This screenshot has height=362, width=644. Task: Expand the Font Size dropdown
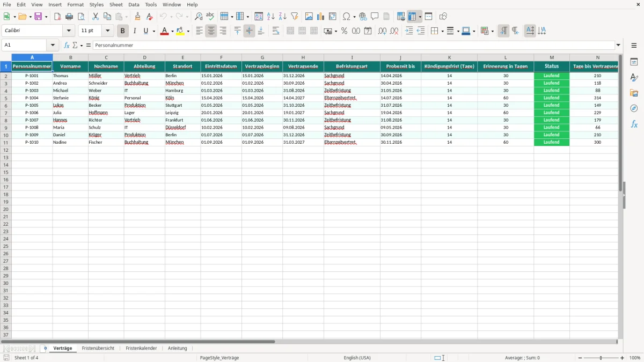107,31
